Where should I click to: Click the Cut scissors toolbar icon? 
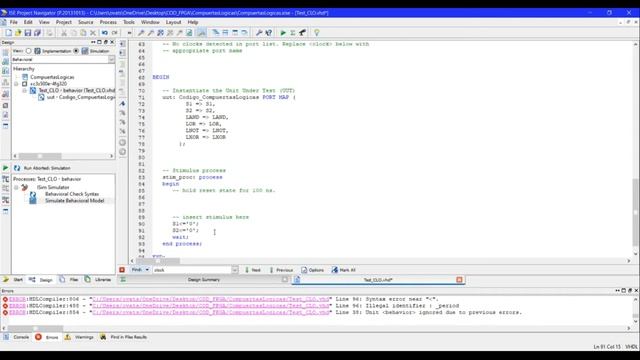64,33
